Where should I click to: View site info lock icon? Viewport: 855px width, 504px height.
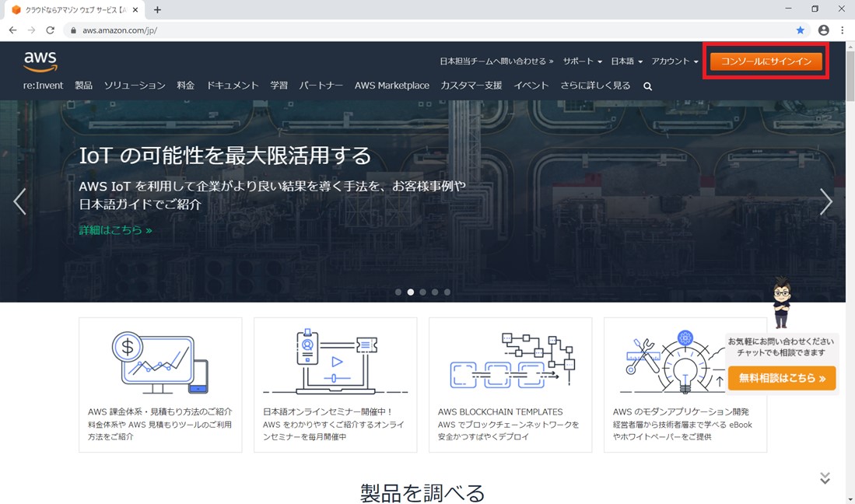(x=74, y=30)
